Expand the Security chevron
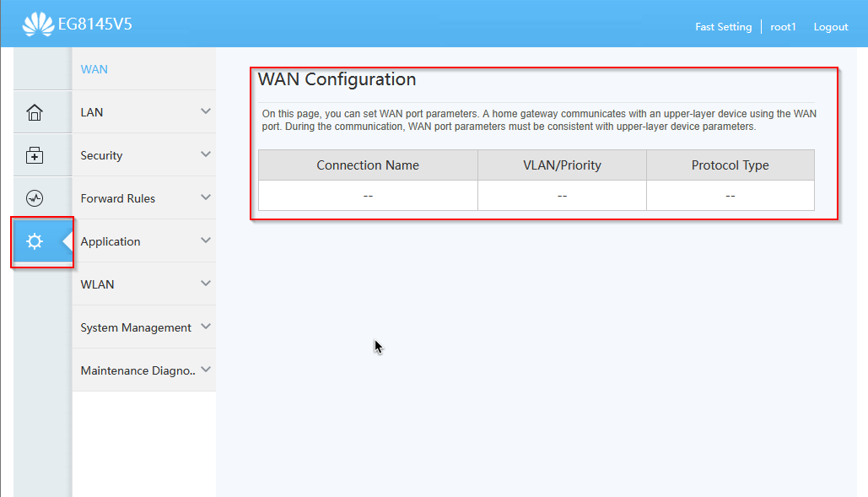The image size is (868, 497). [x=205, y=154]
